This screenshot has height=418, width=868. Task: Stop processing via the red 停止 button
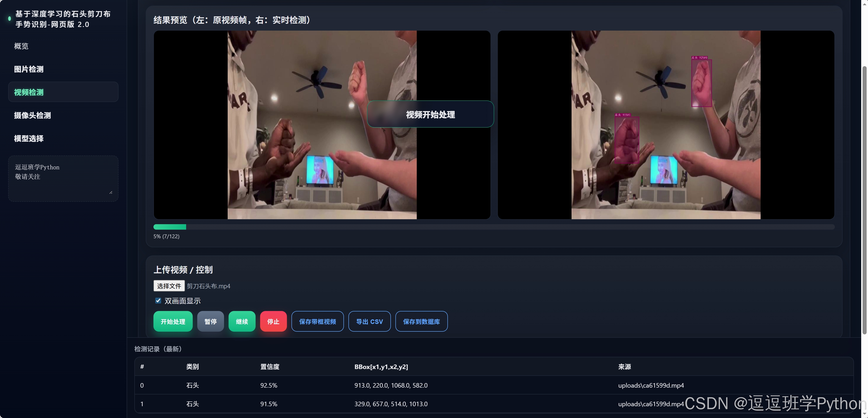[x=273, y=321]
